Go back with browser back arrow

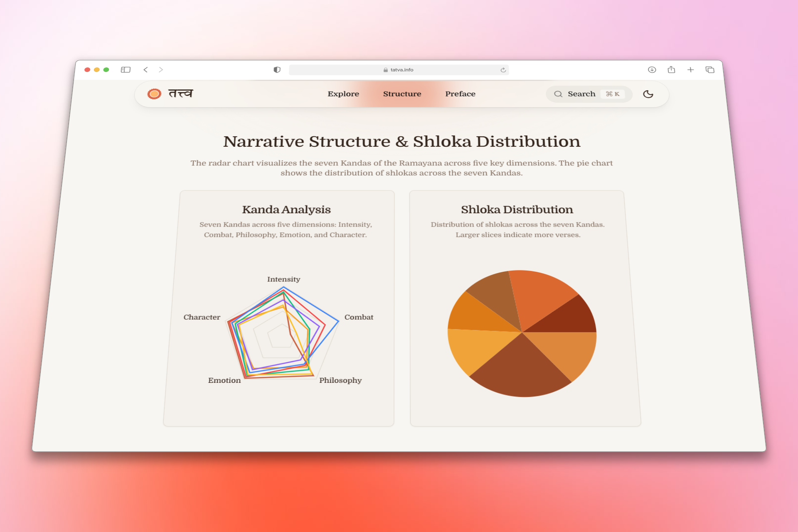145,70
